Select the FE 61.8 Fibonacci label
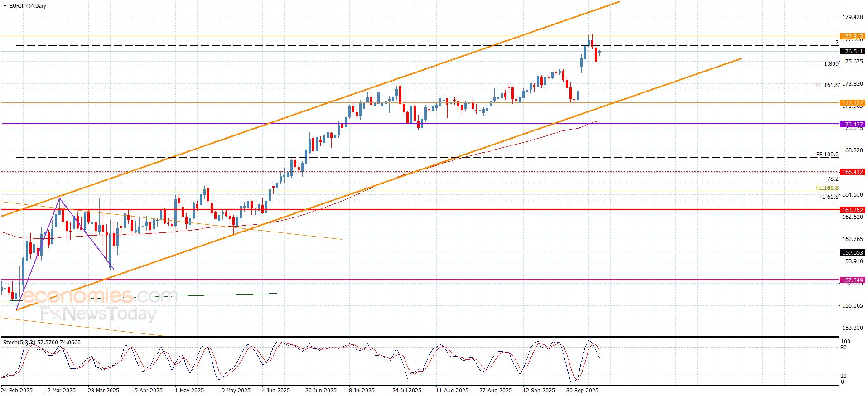The height and width of the screenshot is (396, 868). coord(829,197)
